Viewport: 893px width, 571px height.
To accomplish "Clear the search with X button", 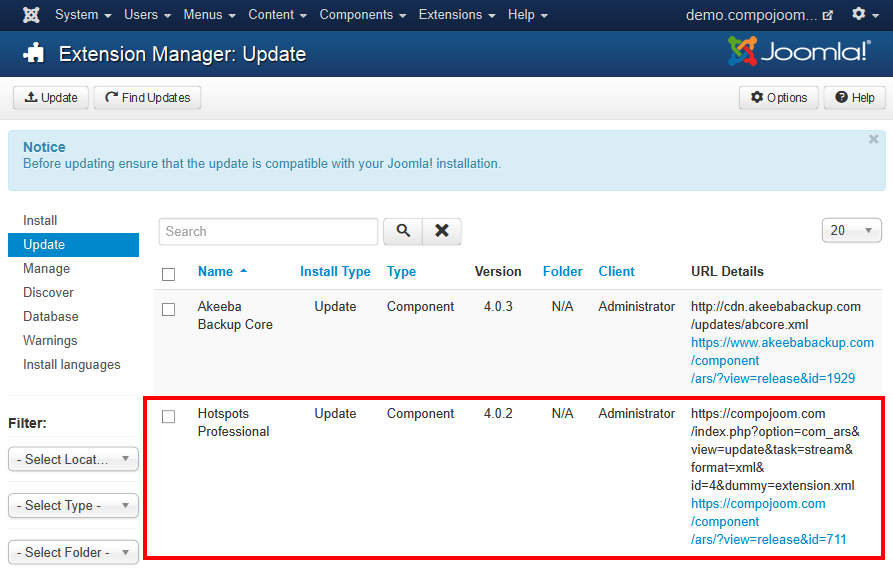I will [x=442, y=231].
